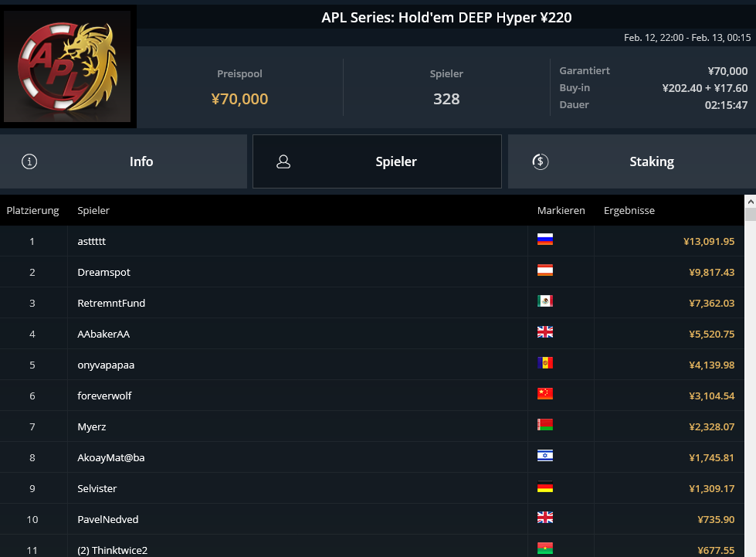Click the ¥677.55 result

pos(716,550)
